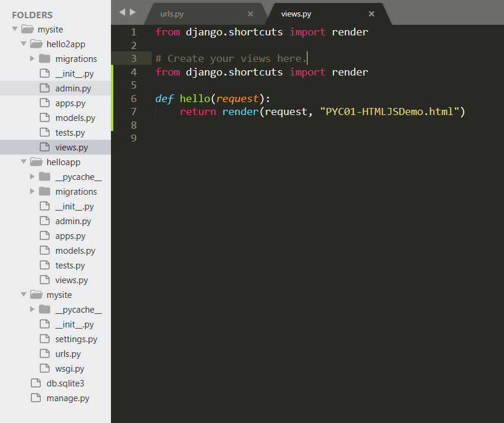Open admin.py in hello2app
504x423 pixels.
coord(73,88)
